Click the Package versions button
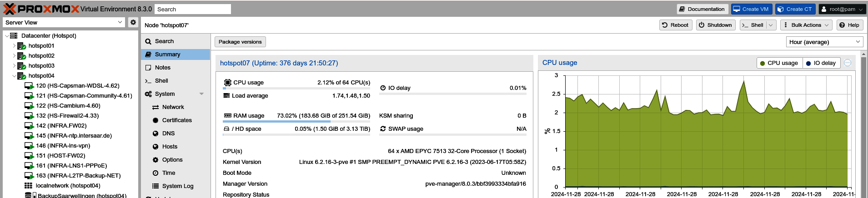Image resolution: width=868 pixels, height=198 pixels. [x=240, y=42]
